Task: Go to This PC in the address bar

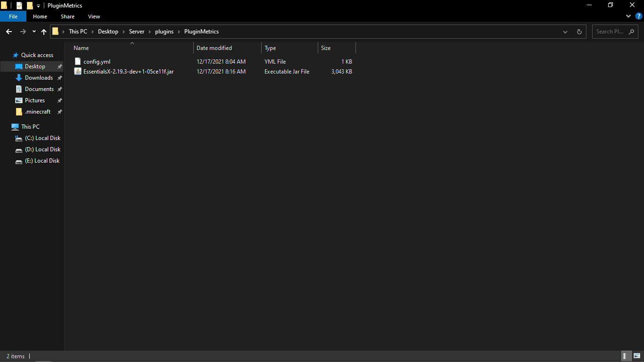Action: [78, 32]
